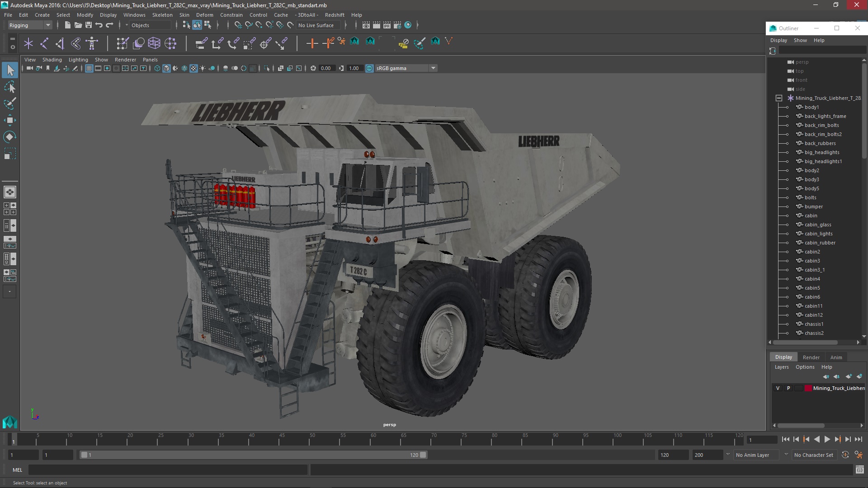
Task: Open the sRGB gamma view transform dropdown
Action: [406, 68]
